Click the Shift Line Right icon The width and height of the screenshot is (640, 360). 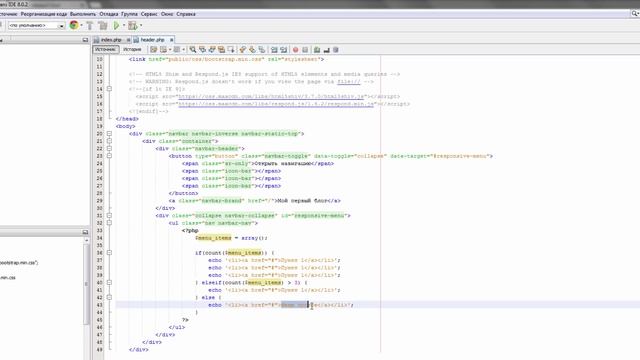coord(283,50)
